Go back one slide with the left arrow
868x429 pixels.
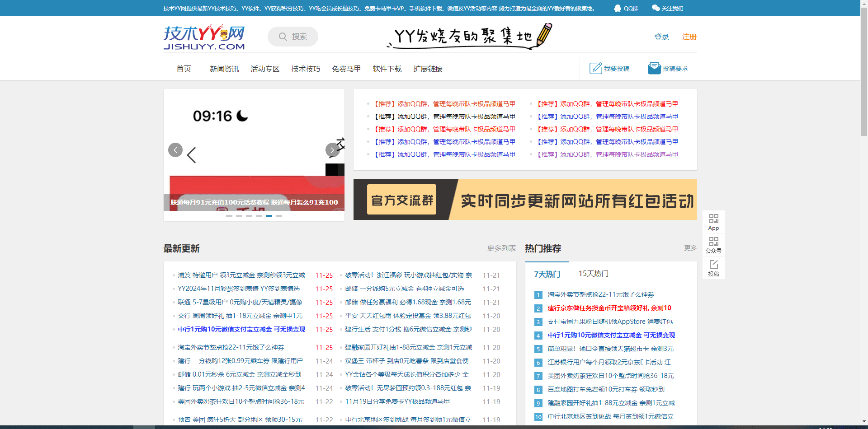175,149
